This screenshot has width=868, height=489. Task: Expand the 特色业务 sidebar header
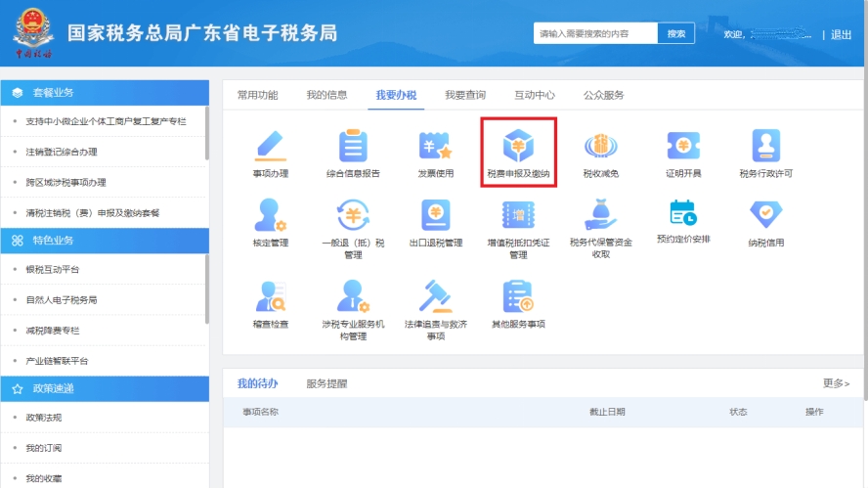coord(105,240)
